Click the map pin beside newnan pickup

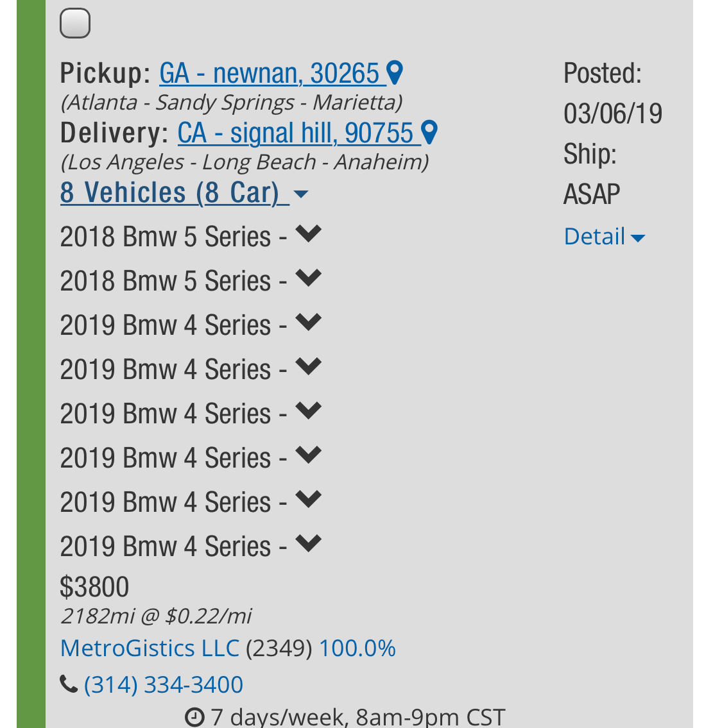(395, 73)
